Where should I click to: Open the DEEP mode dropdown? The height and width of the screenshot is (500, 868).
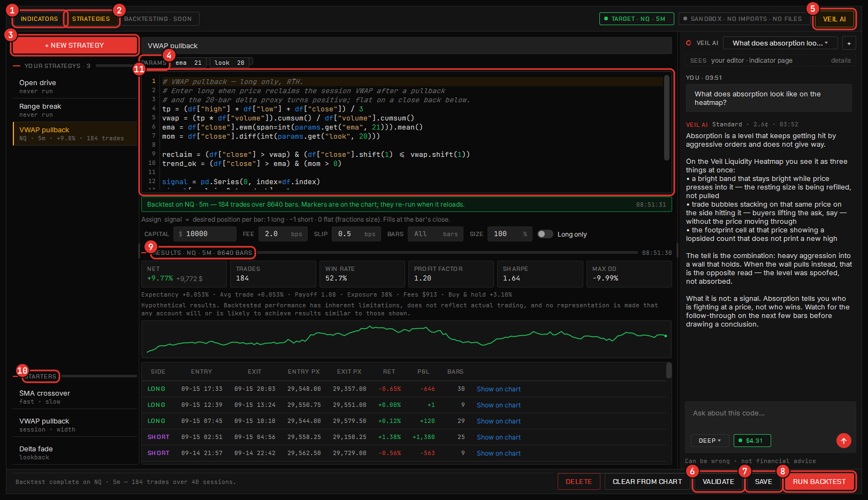click(x=710, y=441)
